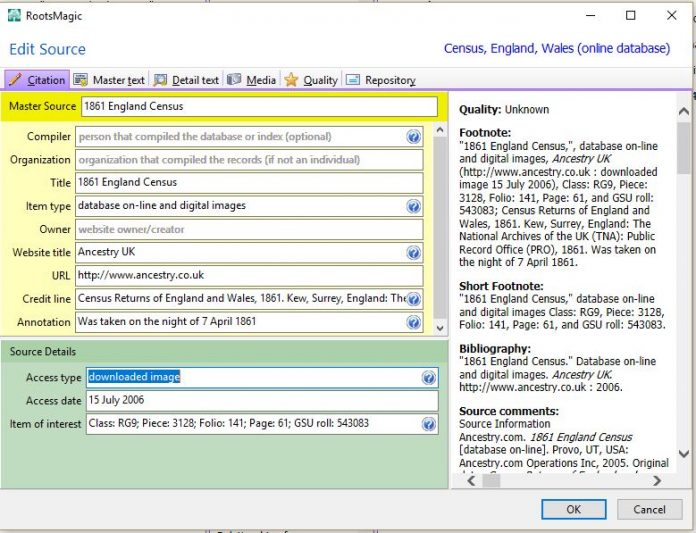Open help for the Annotation field

point(413,322)
